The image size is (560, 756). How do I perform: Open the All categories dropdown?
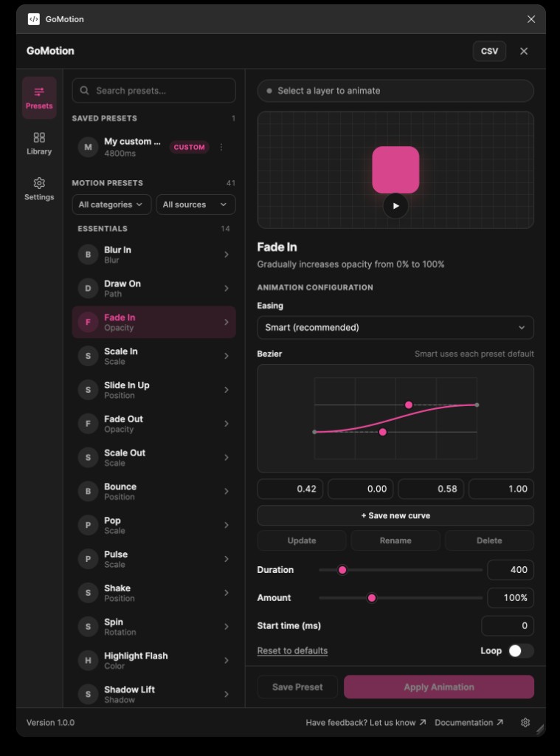pyautogui.click(x=111, y=205)
